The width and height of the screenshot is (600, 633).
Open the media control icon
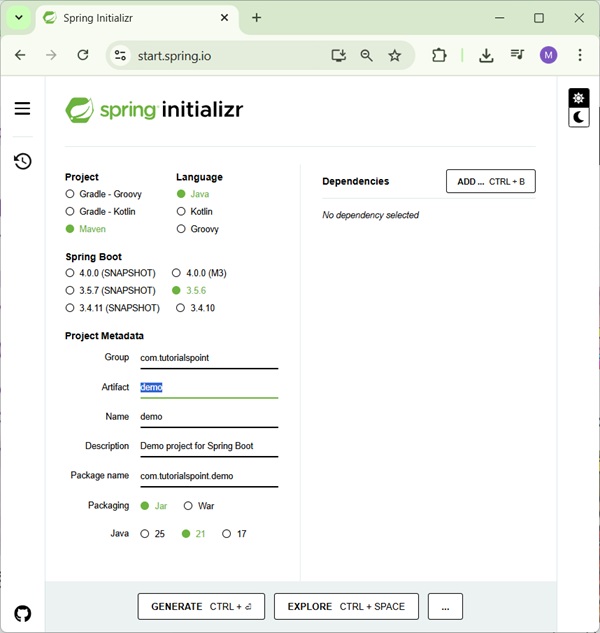point(517,54)
